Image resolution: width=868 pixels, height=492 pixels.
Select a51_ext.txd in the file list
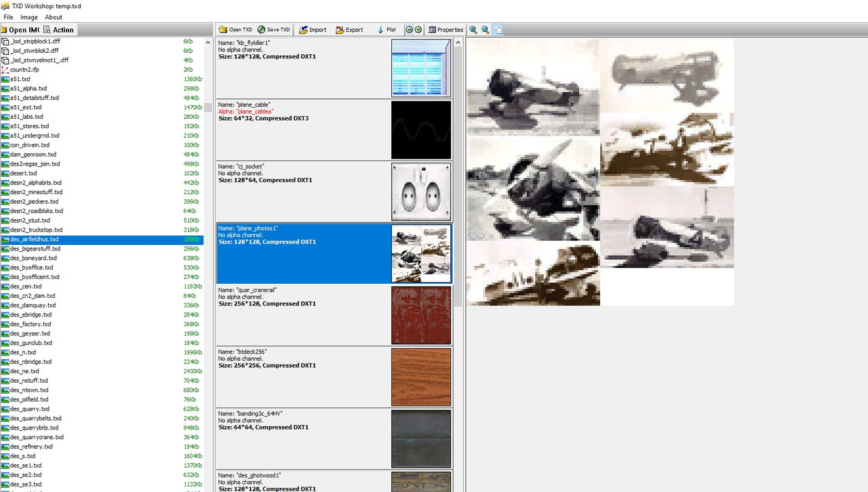point(102,107)
